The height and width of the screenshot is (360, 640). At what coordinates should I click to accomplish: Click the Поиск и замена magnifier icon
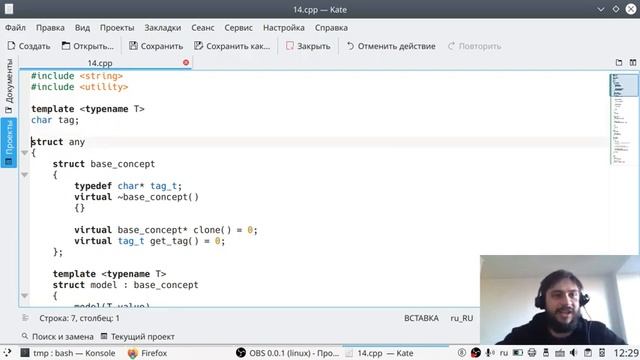click(x=25, y=336)
